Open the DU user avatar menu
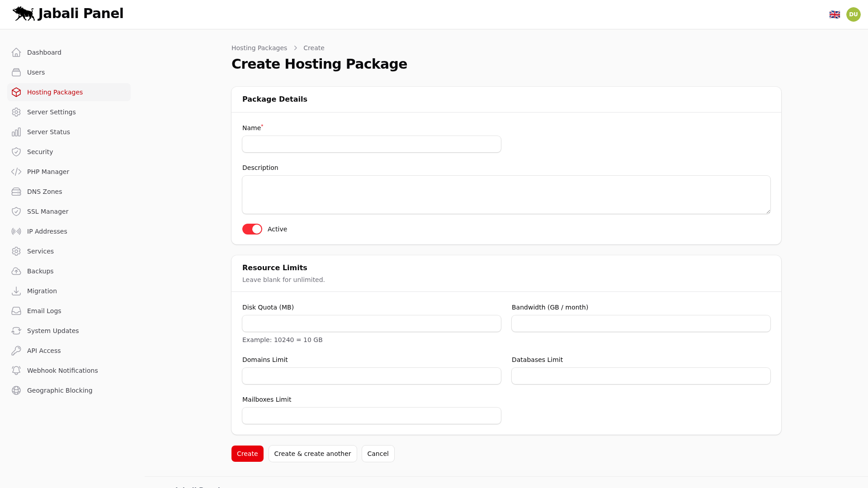Screen dimensions: 868x488 pos(854,14)
